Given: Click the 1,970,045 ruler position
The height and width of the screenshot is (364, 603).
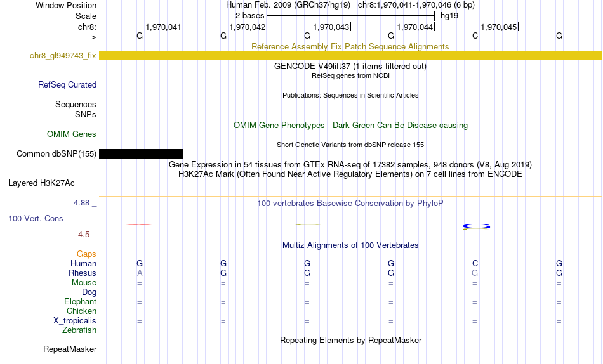Looking at the screenshot, I should (x=499, y=27).
